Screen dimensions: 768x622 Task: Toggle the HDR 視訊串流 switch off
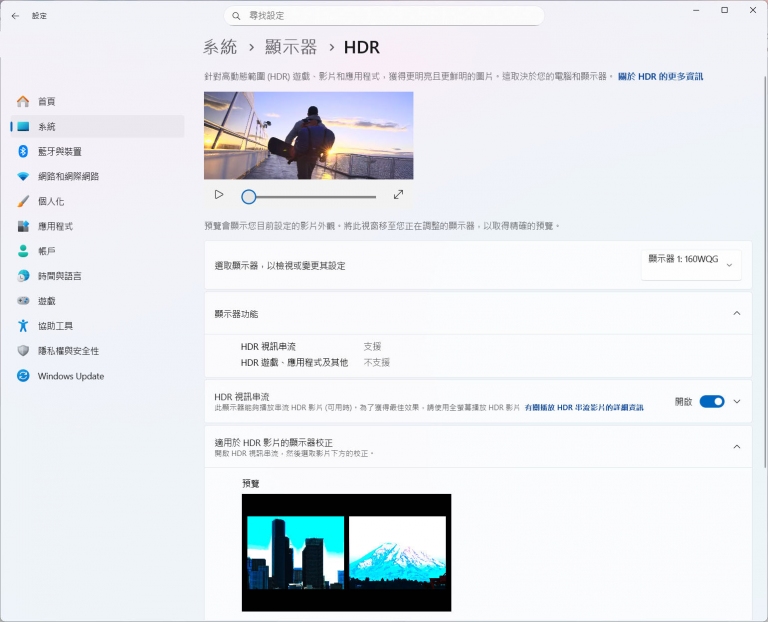point(711,401)
